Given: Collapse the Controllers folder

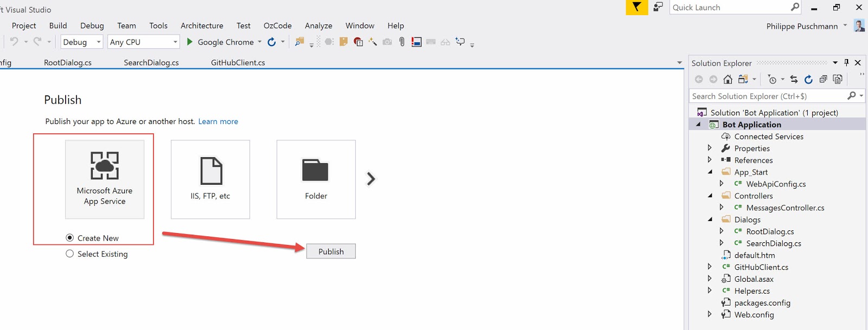Looking at the screenshot, I should point(710,196).
